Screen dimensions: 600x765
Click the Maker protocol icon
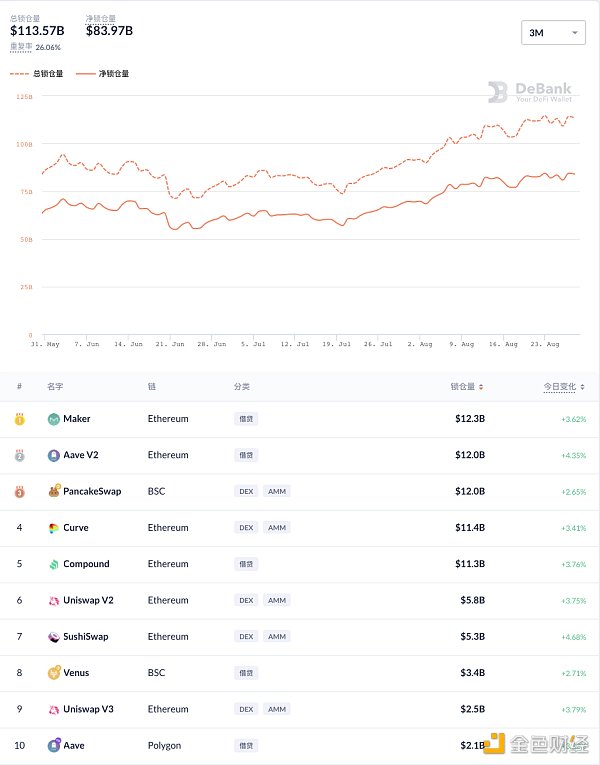point(54,419)
